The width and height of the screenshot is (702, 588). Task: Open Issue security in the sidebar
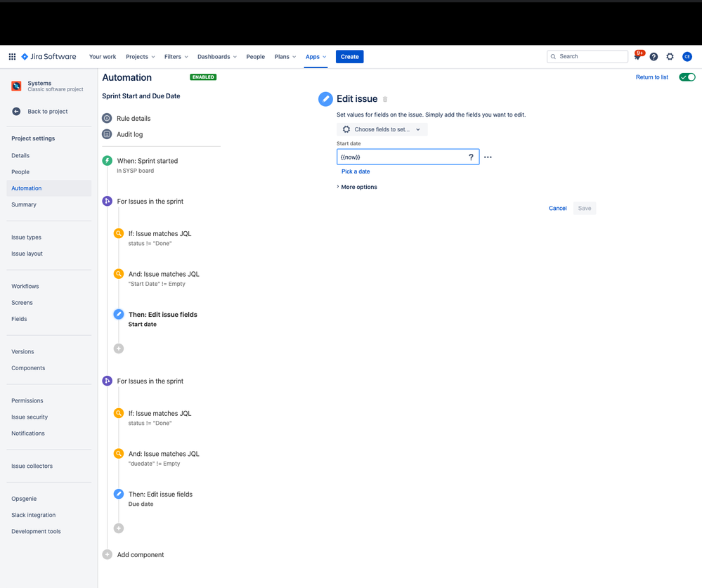30,417
